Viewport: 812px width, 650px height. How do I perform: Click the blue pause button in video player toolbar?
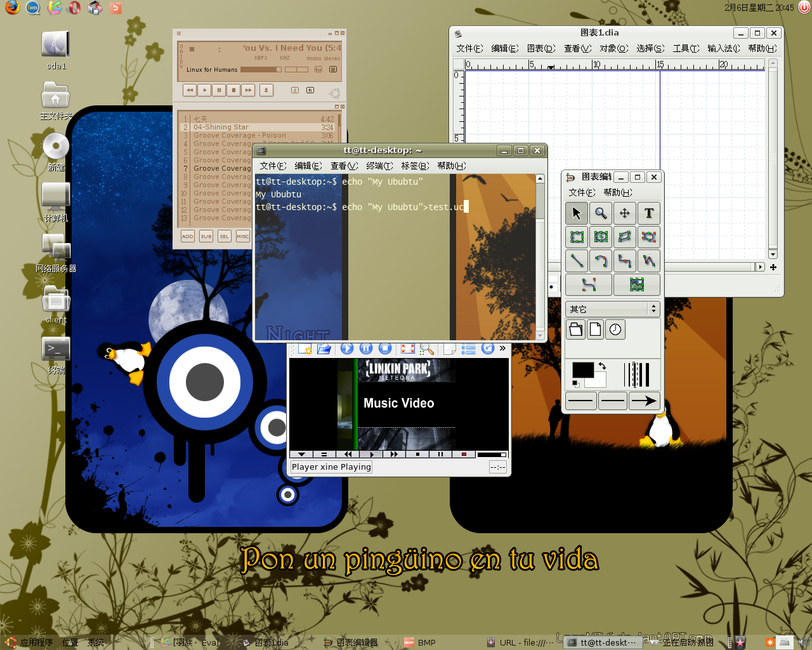pos(366,348)
